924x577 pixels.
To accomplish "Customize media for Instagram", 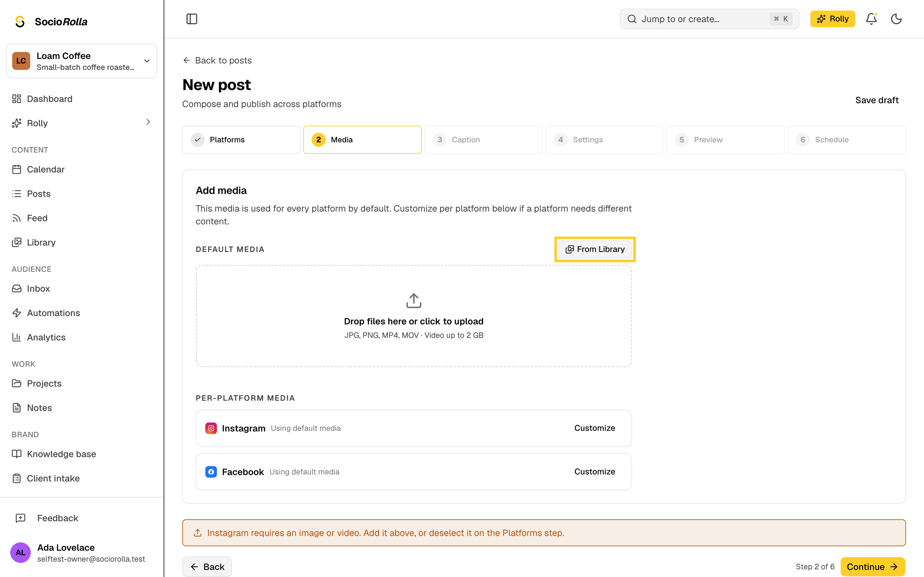I will pyautogui.click(x=595, y=428).
